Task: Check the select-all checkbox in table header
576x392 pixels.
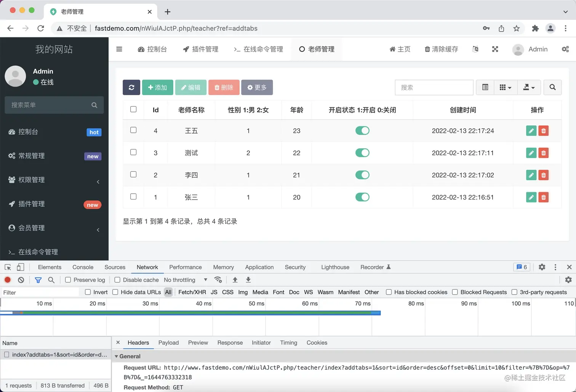Action: tap(133, 109)
